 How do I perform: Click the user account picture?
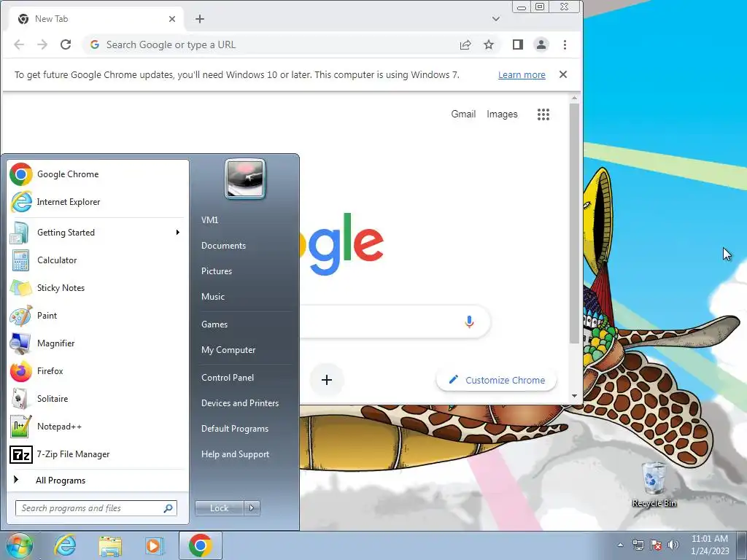[x=245, y=179]
